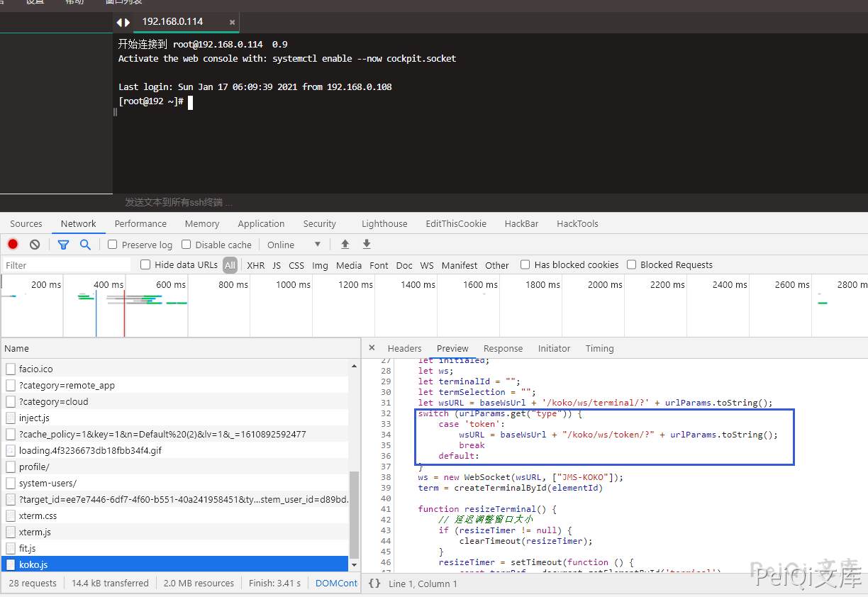Tick the Hide data URLs checkbox

(x=145, y=265)
